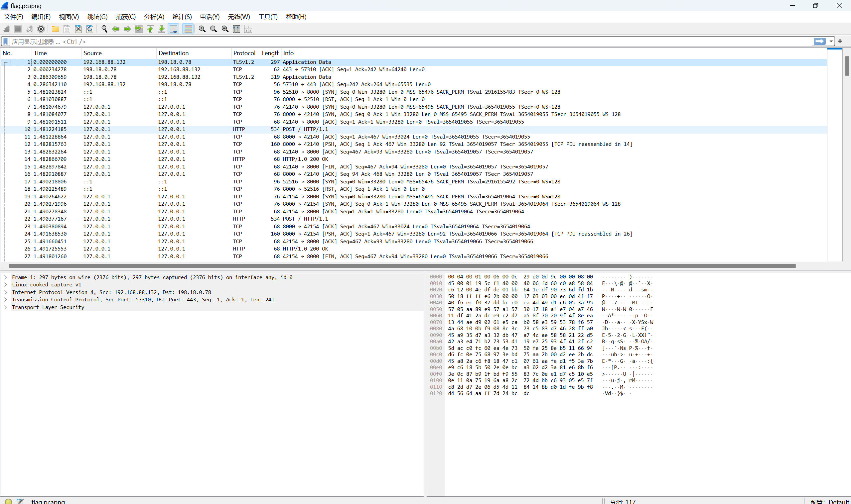Toggle packet list colorization
This screenshot has width=851, height=504.
(x=188, y=29)
